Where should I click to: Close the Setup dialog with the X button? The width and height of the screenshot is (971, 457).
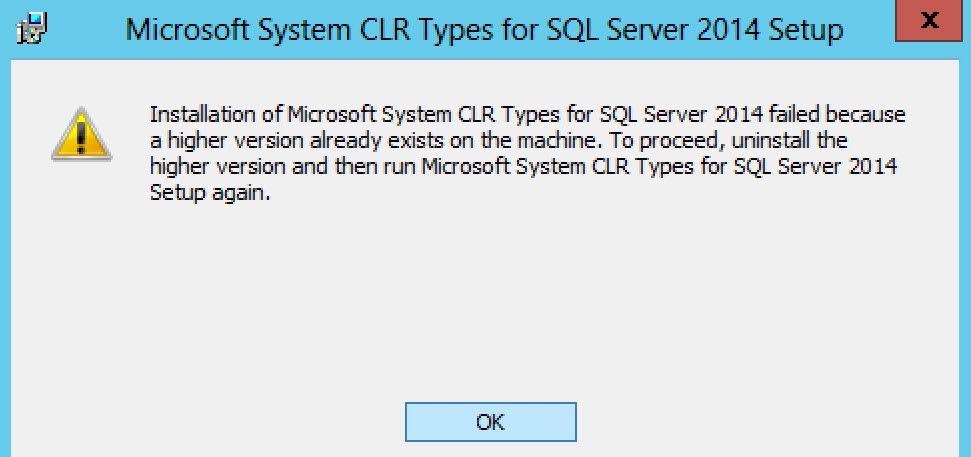[930, 20]
